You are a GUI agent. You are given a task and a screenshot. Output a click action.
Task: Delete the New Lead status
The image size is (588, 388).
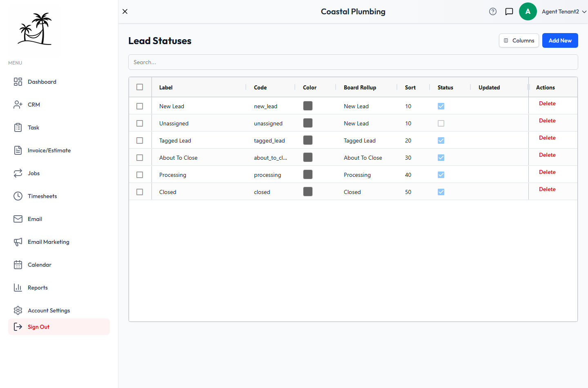[547, 103]
